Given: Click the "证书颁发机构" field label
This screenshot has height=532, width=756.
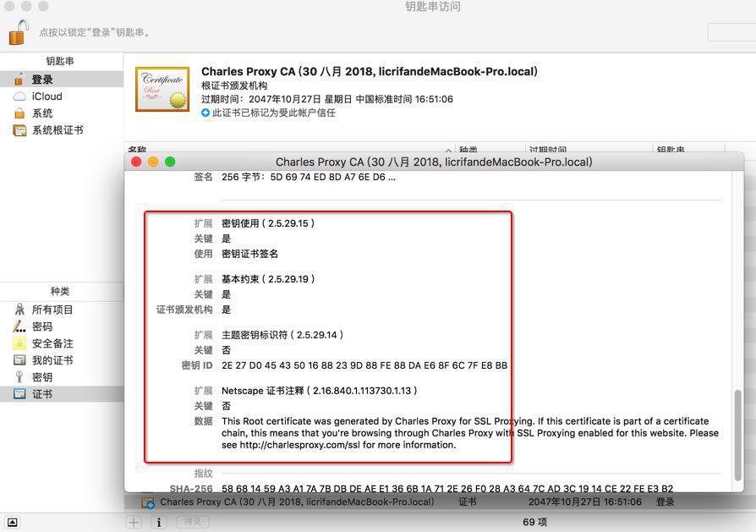Looking at the screenshot, I should pos(184,310).
